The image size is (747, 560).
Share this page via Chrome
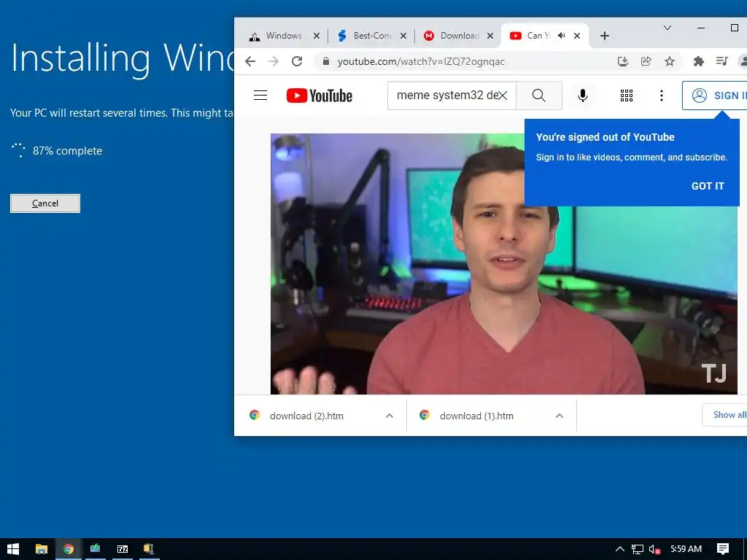(x=646, y=61)
